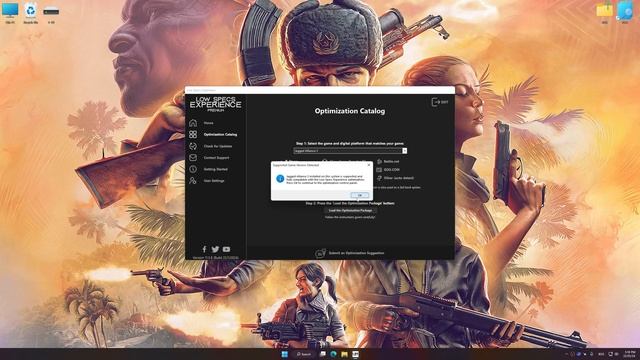Image resolution: width=640 pixels, height=360 pixels.
Task: Click the Getting Started clock icon
Action: 193,169
